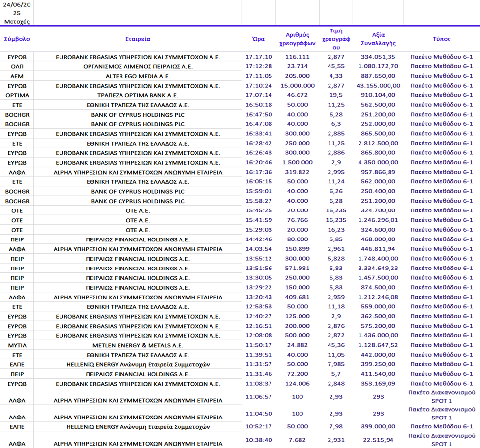480x448 pixels.
Task: Click quantity cell 319.822
Action: point(297,172)
